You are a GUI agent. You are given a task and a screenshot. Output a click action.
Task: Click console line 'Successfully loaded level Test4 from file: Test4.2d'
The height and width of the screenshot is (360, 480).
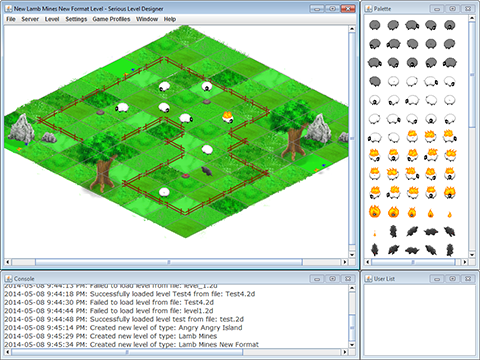(130, 294)
